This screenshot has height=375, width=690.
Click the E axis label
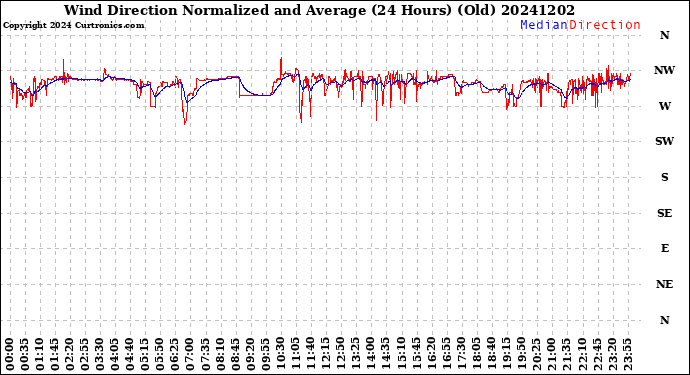click(x=664, y=248)
